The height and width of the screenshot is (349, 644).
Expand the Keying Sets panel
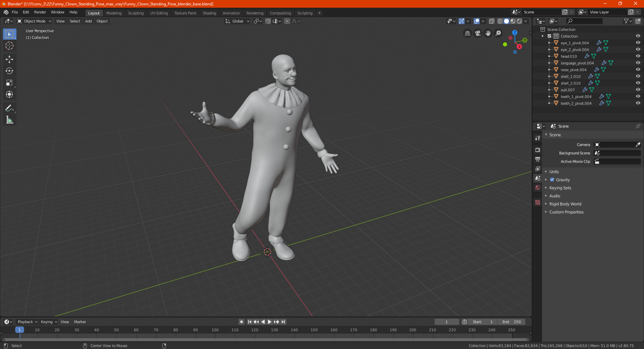pyautogui.click(x=560, y=188)
